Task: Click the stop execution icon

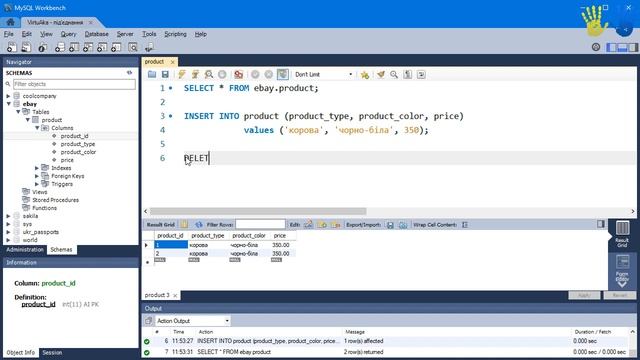Action: pyautogui.click(x=222, y=74)
